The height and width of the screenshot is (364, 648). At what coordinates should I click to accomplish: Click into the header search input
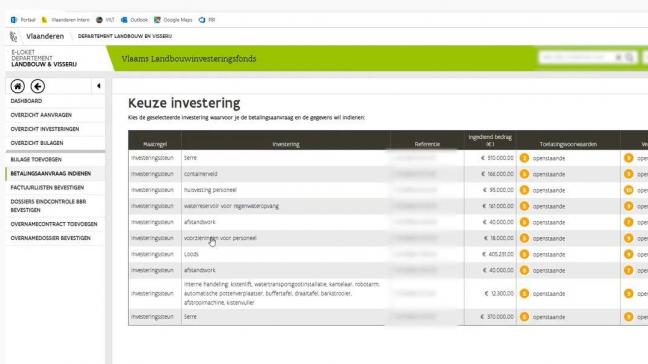[576, 57]
